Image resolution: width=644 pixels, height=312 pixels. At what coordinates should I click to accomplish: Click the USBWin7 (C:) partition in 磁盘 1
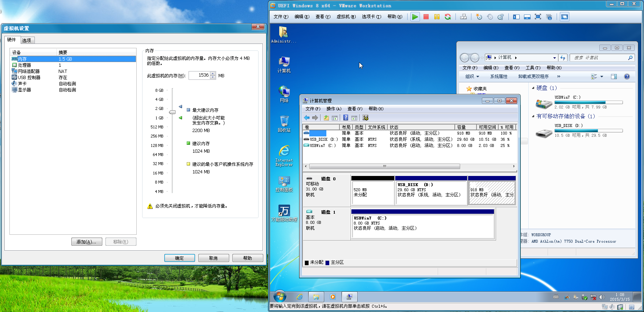click(422, 223)
